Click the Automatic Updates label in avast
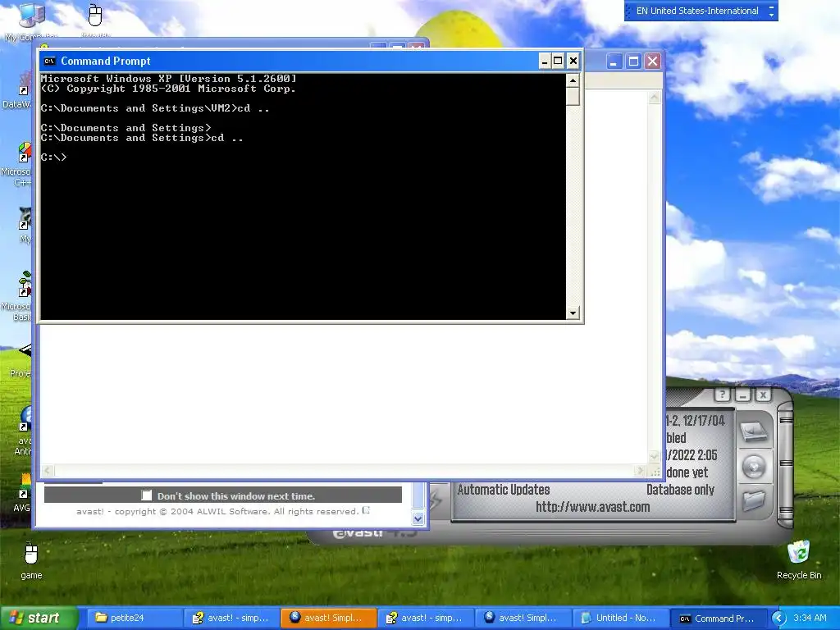The height and width of the screenshot is (630, 840). (x=503, y=490)
